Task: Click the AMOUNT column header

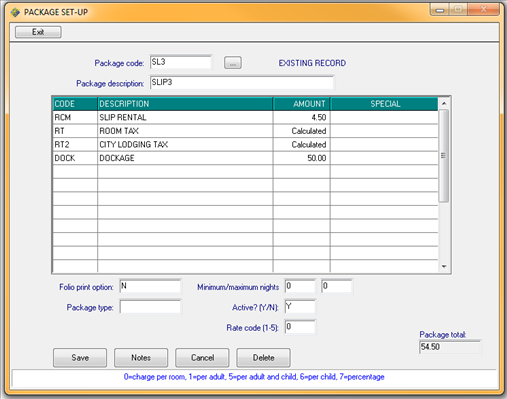Action: coord(302,104)
